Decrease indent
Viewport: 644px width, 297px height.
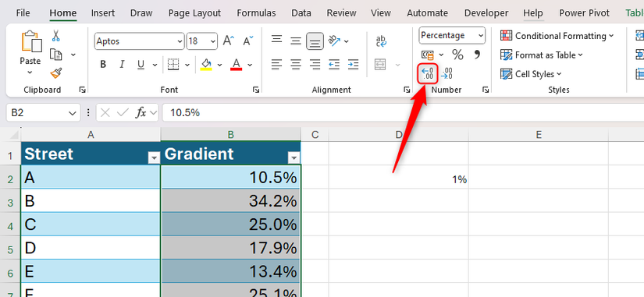(334, 65)
